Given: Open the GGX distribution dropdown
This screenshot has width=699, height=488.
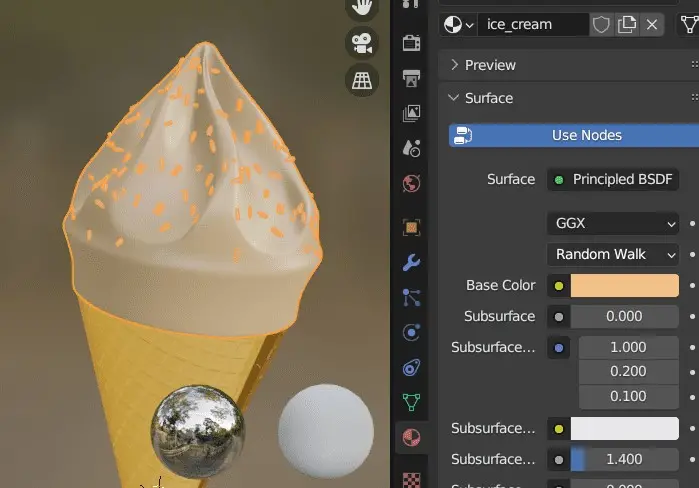Looking at the screenshot, I should coord(613,223).
